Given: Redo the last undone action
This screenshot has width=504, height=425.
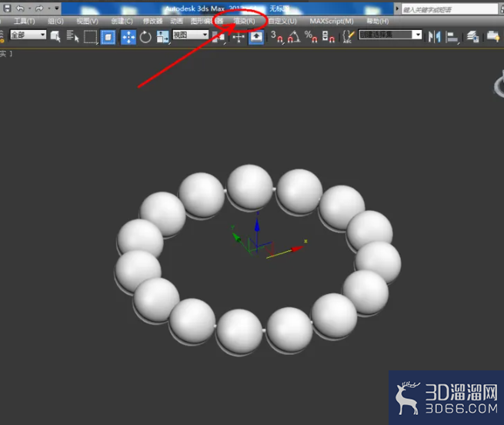Looking at the screenshot, I should pyautogui.click(x=39, y=8).
